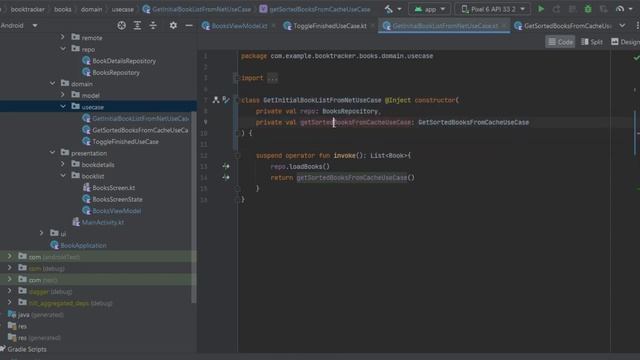The width and height of the screenshot is (640, 360).
Task: Select GetInitialBookListFromNetUseCase in project tree
Action: tap(136, 118)
